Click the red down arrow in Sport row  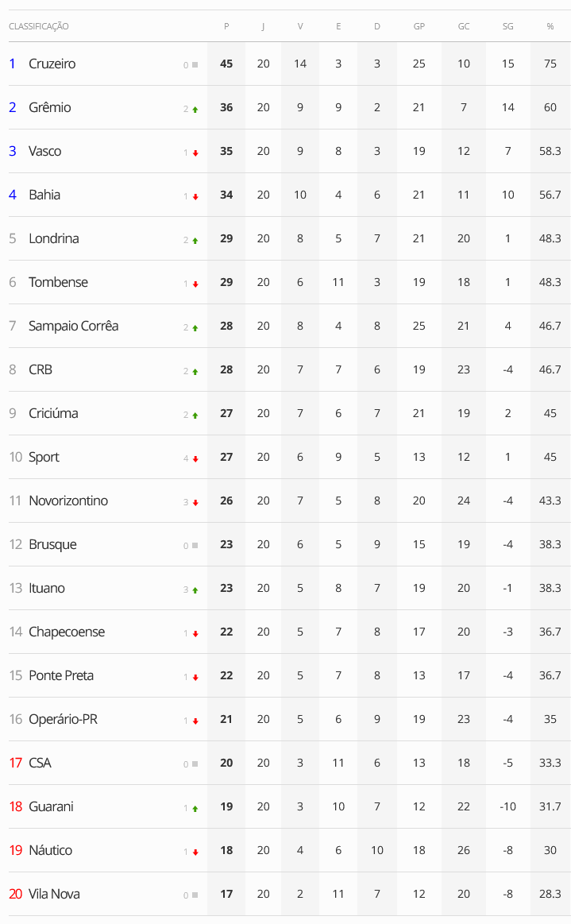tap(195, 458)
